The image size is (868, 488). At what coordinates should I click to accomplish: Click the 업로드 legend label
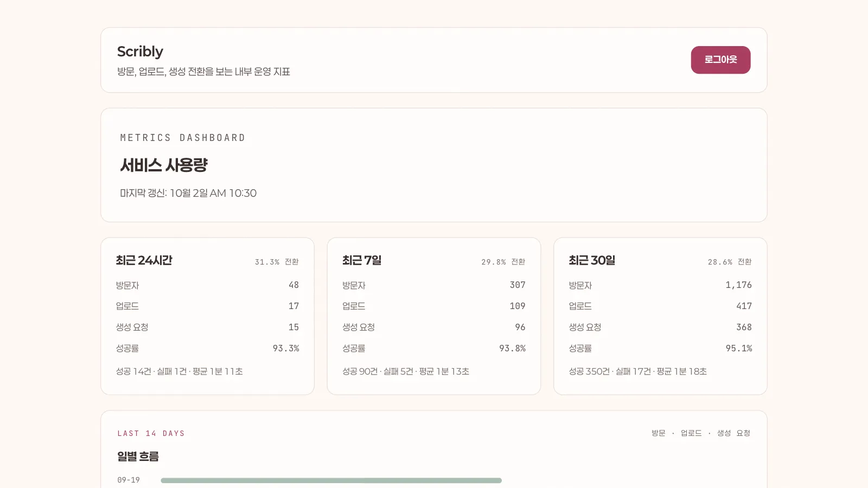tap(691, 433)
